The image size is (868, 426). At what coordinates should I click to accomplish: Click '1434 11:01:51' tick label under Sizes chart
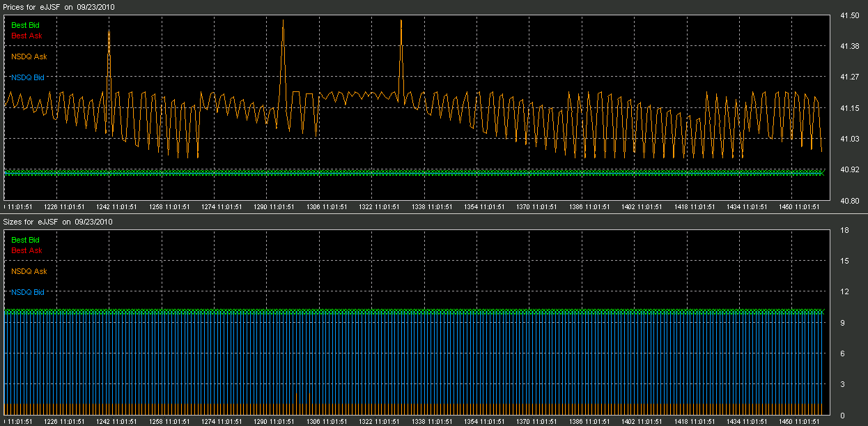point(747,422)
